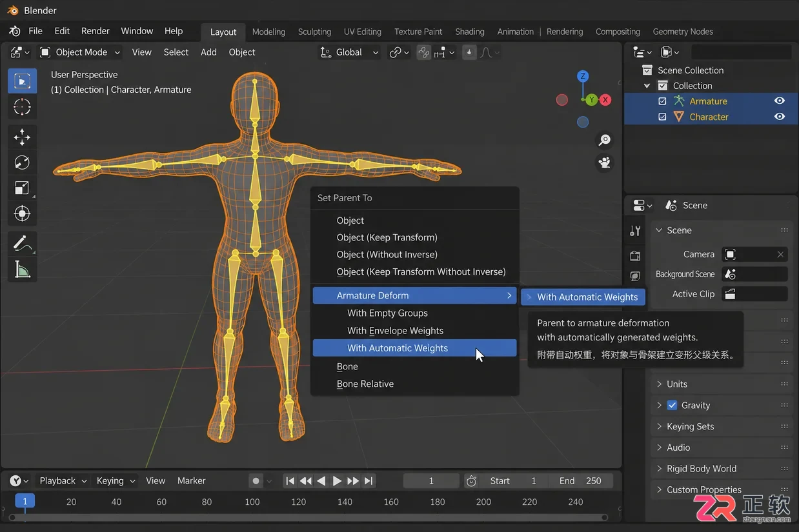Collapse the Collection tree arrow
Viewport: 799px width, 532px height.
(x=647, y=86)
